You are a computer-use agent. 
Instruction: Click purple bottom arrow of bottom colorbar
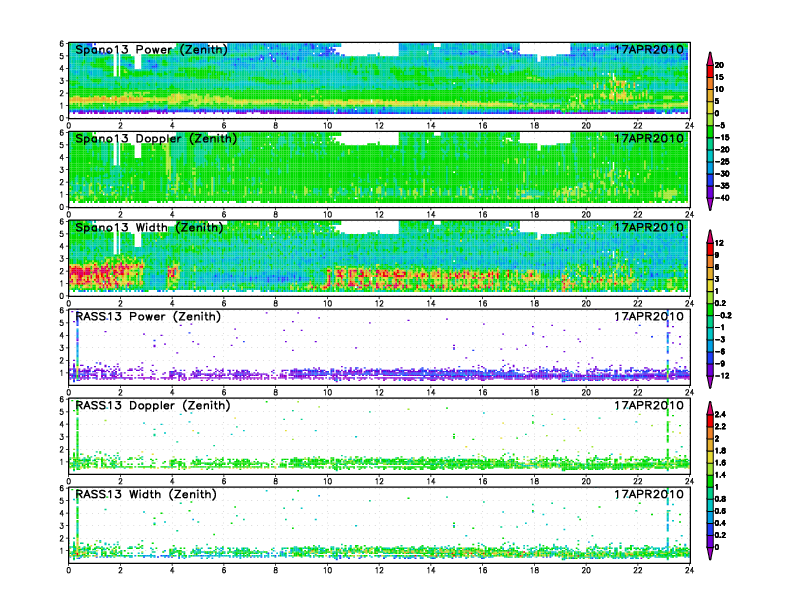pos(710,553)
